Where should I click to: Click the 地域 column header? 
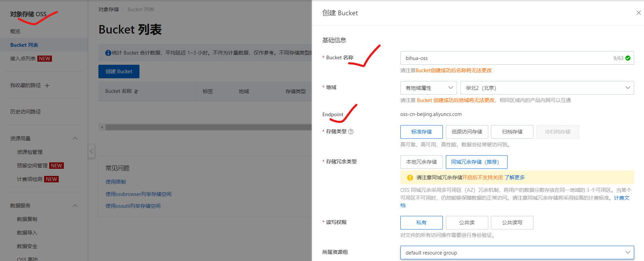pos(244,91)
